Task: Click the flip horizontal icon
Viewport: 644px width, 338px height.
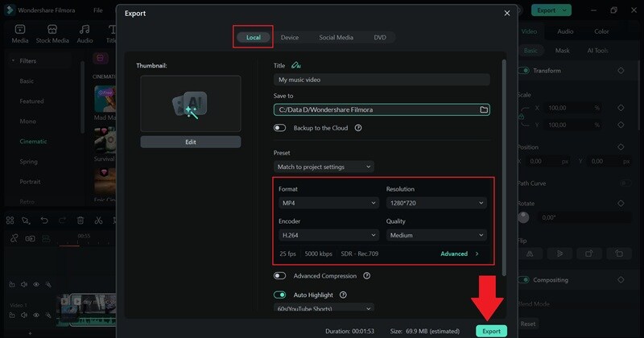Action: [530, 253]
